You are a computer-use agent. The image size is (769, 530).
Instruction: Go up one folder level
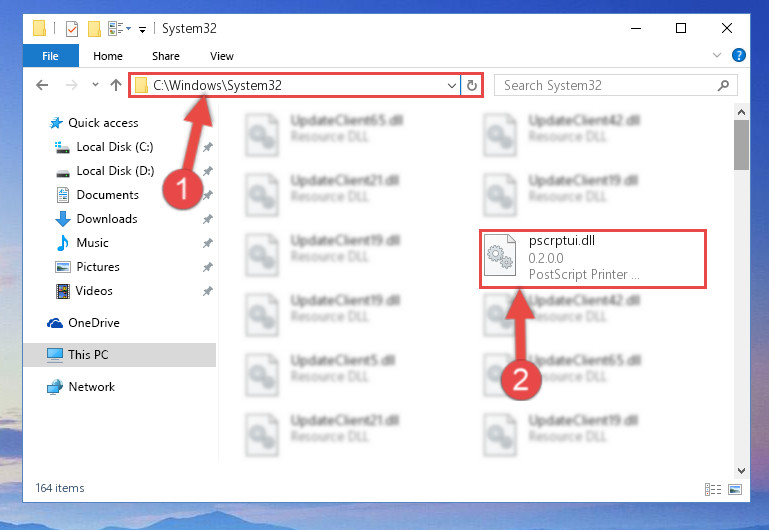116,85
